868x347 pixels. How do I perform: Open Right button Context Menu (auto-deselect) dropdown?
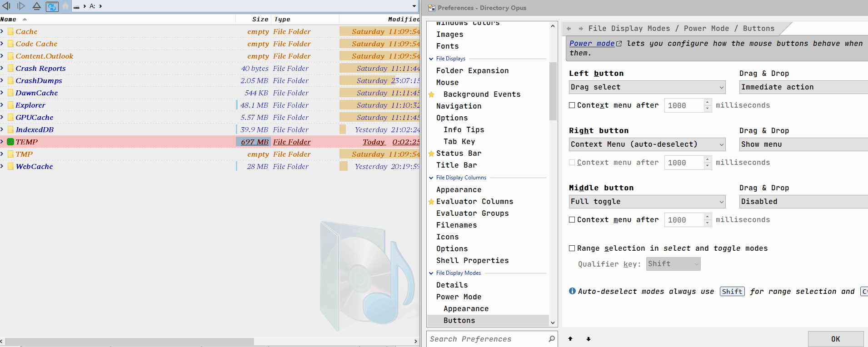tap(647, 144)
